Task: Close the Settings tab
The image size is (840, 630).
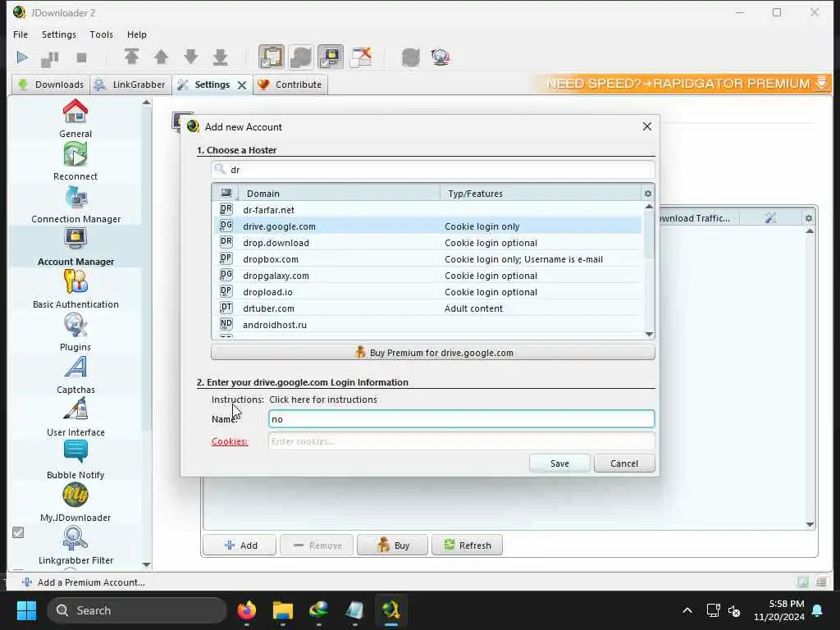Action: point(242,85)
